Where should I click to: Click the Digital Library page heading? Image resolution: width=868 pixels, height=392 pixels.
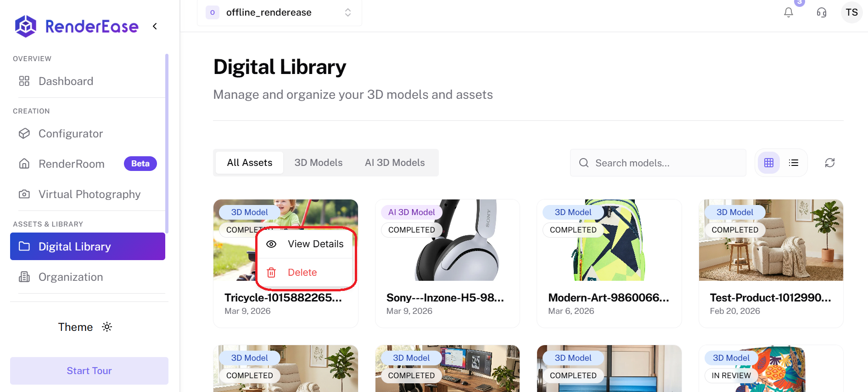[x=280, y=67]
